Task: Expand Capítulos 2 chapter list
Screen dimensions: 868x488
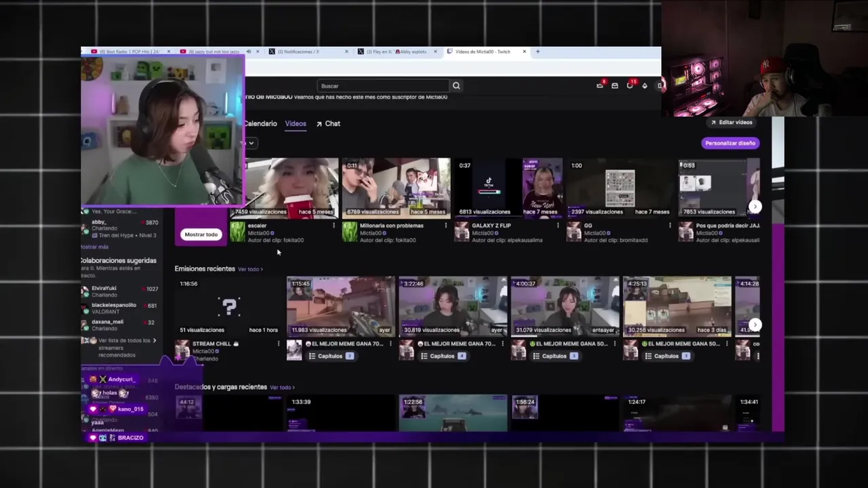Action: pos(330,356)
